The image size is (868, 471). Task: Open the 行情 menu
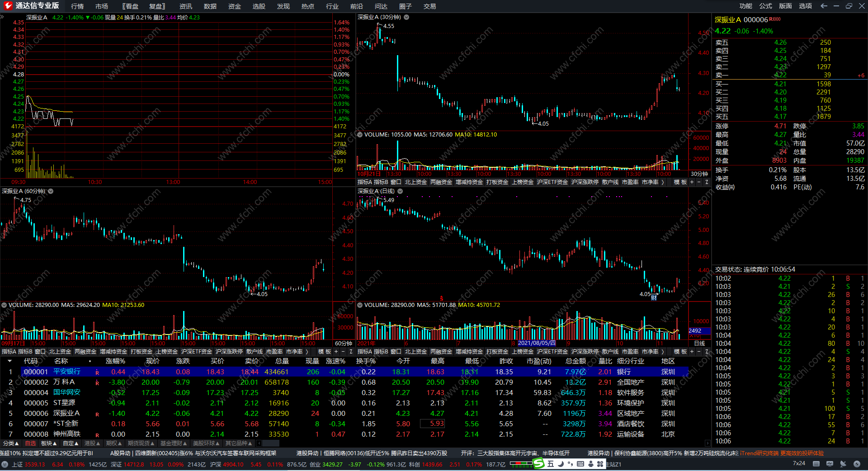point(77,6)
